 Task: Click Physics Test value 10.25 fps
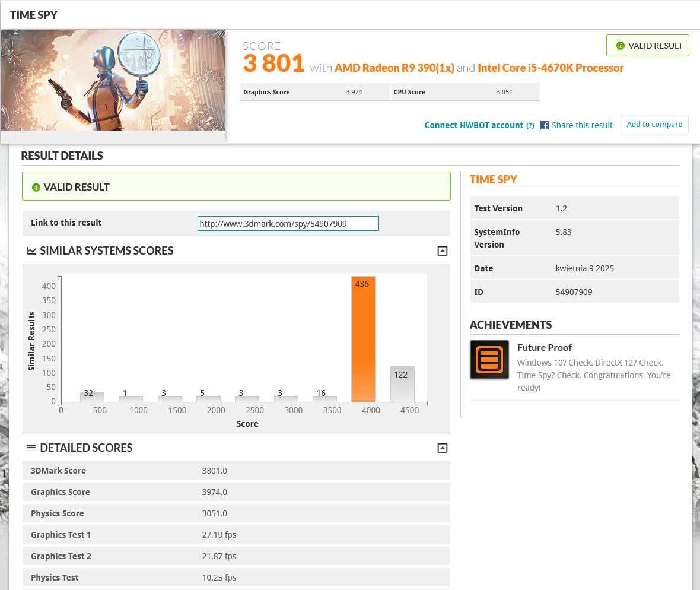219,578
